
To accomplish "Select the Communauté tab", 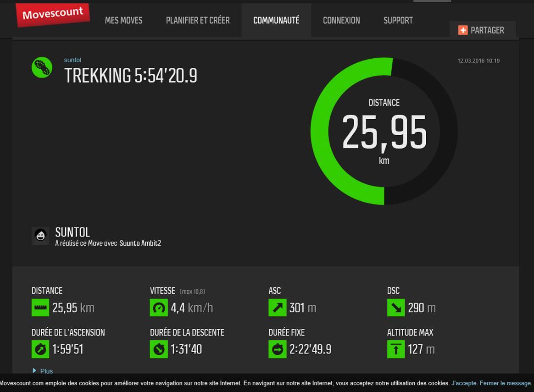I will click(276, 20).
